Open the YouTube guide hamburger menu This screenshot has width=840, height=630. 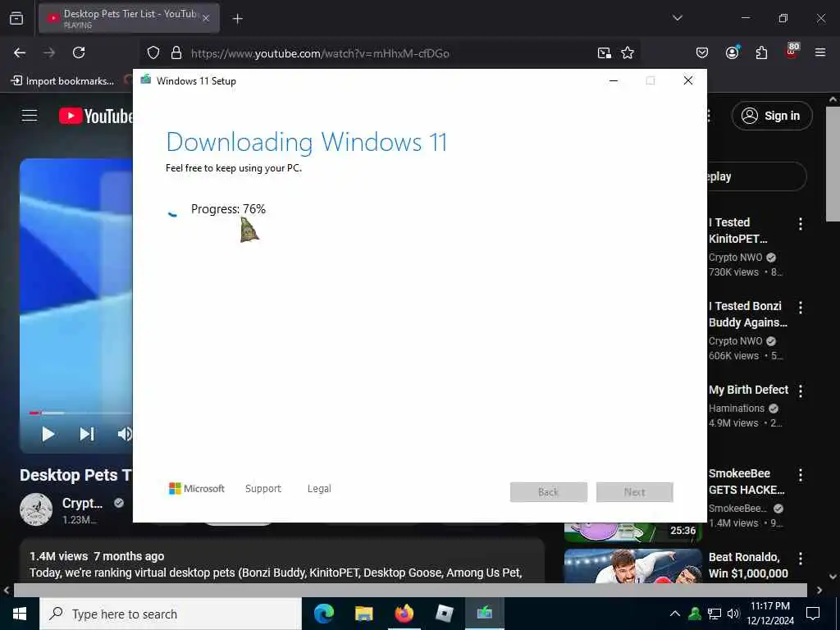coord(30,115)
